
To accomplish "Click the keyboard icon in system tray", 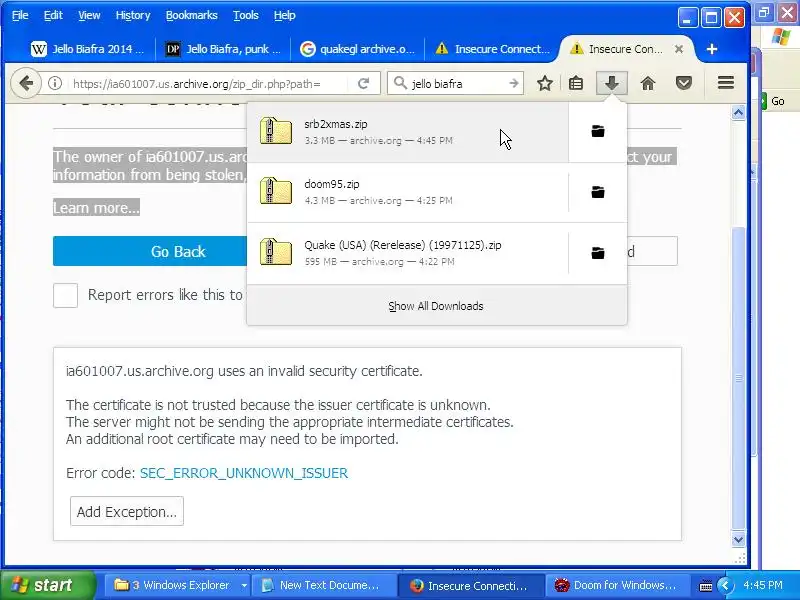I will [x=706, y=586].
